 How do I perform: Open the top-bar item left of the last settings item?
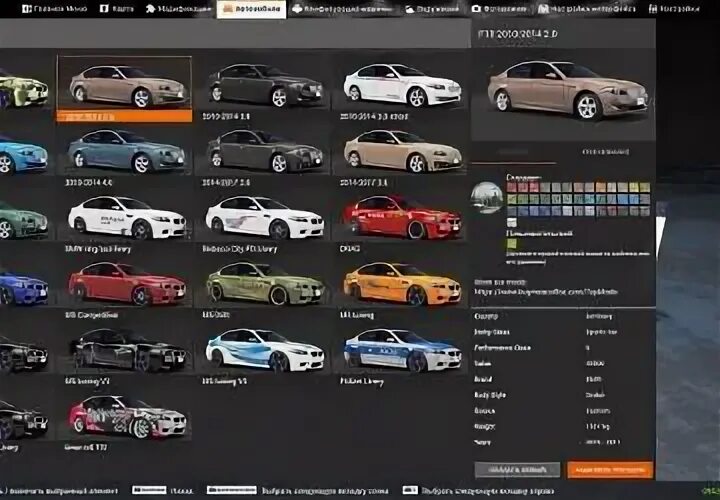coord(587,9)
